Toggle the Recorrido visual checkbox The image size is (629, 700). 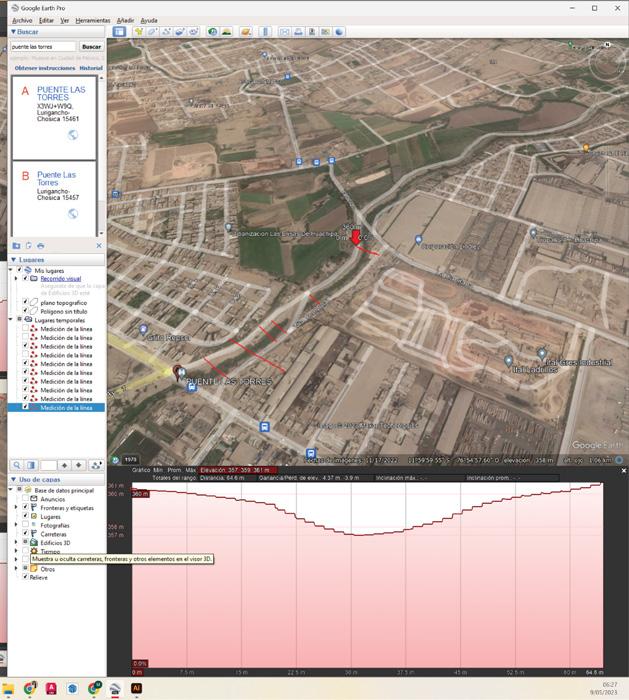(25, 278)
